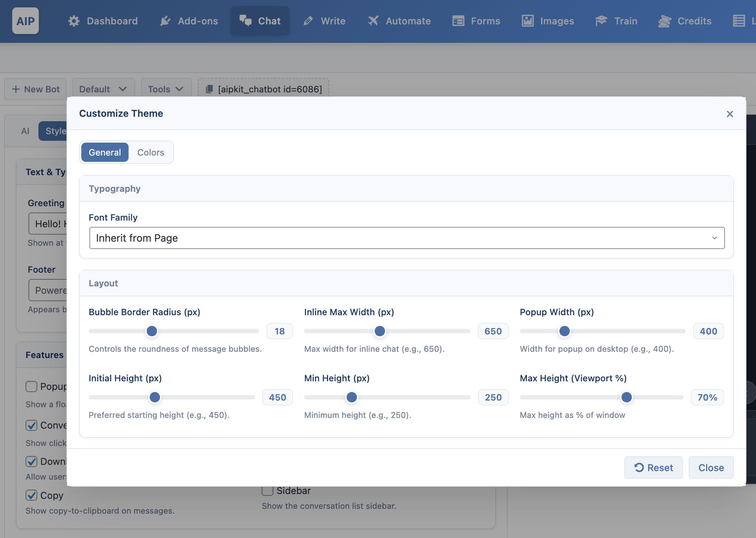This screenshot has height=538, width=756.
Task: Open the Automate menu item
Action: point(399,21)
